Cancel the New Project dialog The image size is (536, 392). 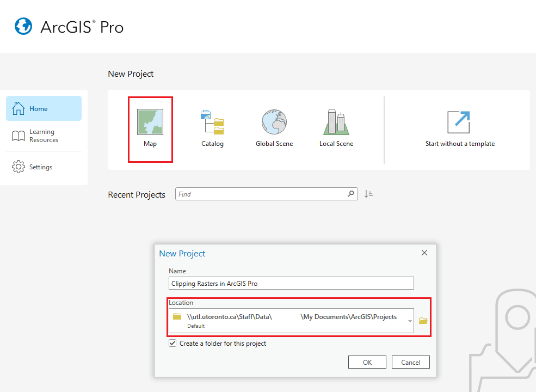point(410,362)
